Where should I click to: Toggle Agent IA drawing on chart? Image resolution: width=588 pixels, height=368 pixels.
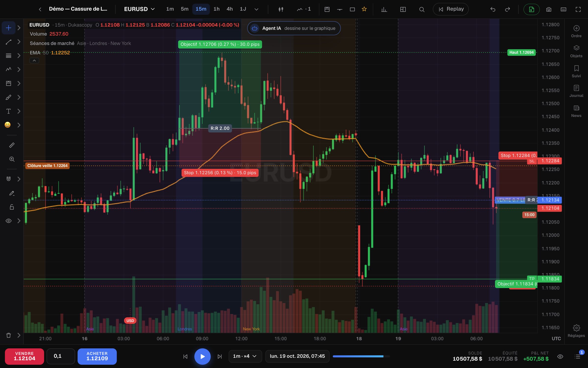[x=294, y=28]
